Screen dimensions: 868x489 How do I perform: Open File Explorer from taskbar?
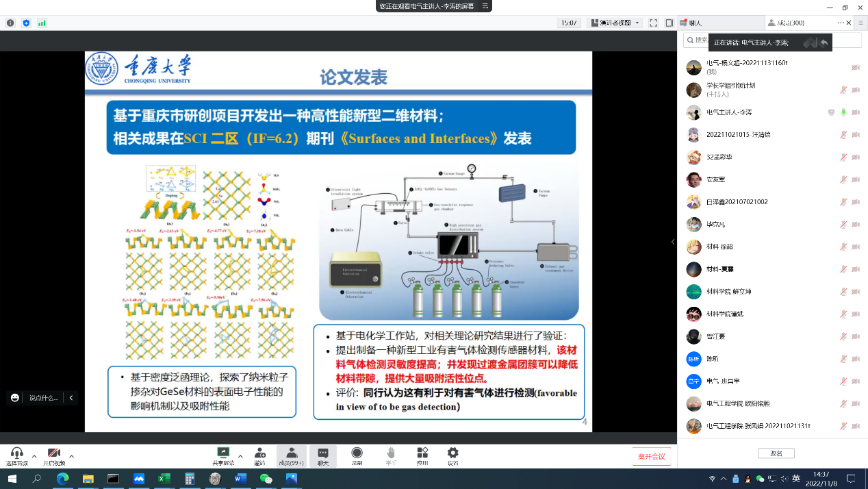88,479
